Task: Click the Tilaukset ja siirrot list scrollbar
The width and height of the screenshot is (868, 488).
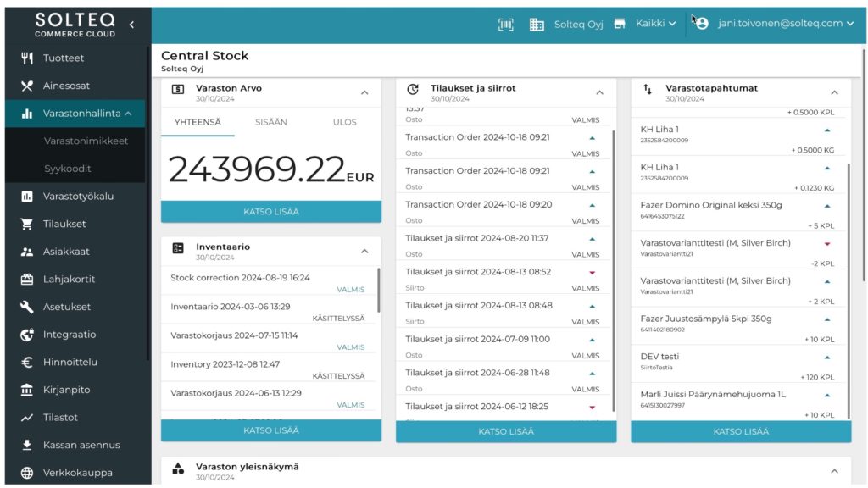Action: 614,271
